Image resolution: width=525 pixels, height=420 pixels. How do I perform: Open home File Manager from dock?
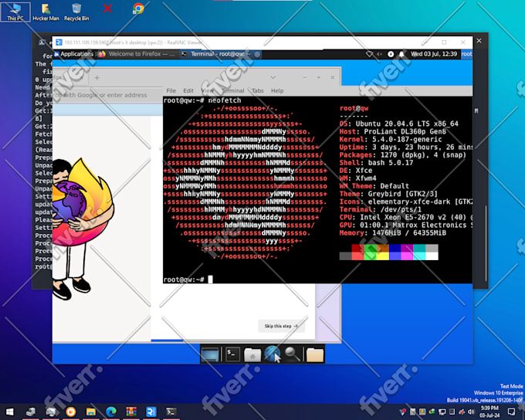(x=252, y=354)
